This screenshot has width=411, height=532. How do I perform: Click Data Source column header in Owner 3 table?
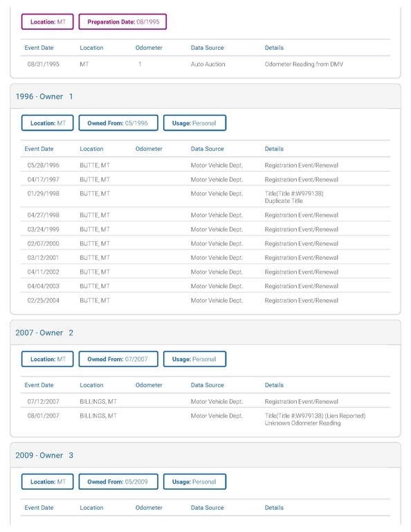click(208, 507)
